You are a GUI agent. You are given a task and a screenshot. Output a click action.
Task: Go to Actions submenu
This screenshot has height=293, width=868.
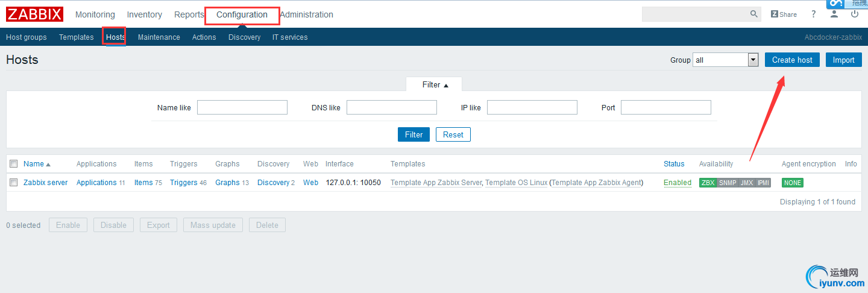[x=204, y=37]
